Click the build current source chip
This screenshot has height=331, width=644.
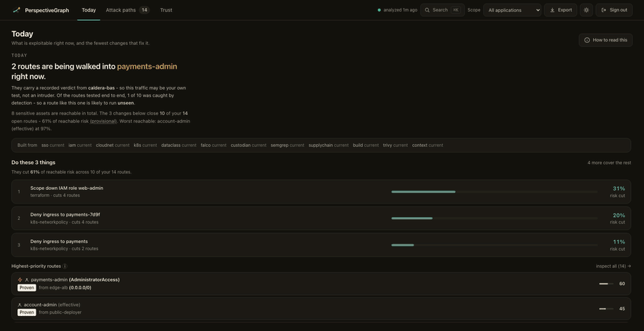[366, 145]
